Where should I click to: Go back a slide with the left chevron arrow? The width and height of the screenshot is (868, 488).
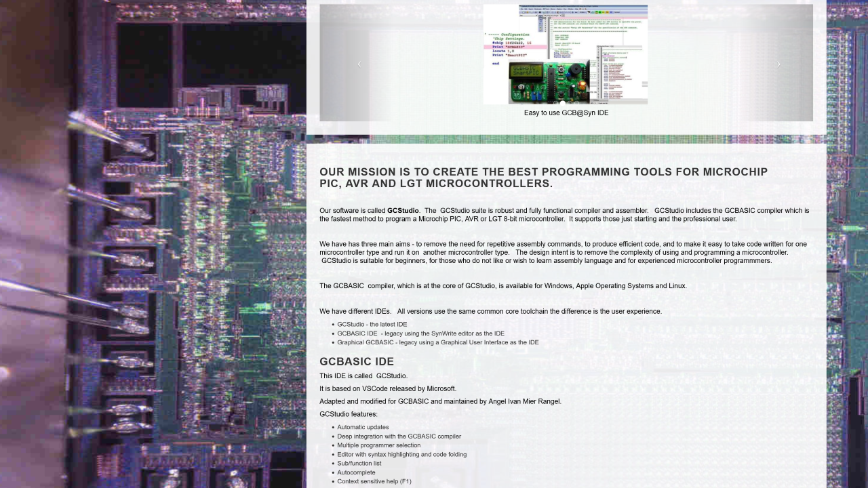tap(359, 64)
